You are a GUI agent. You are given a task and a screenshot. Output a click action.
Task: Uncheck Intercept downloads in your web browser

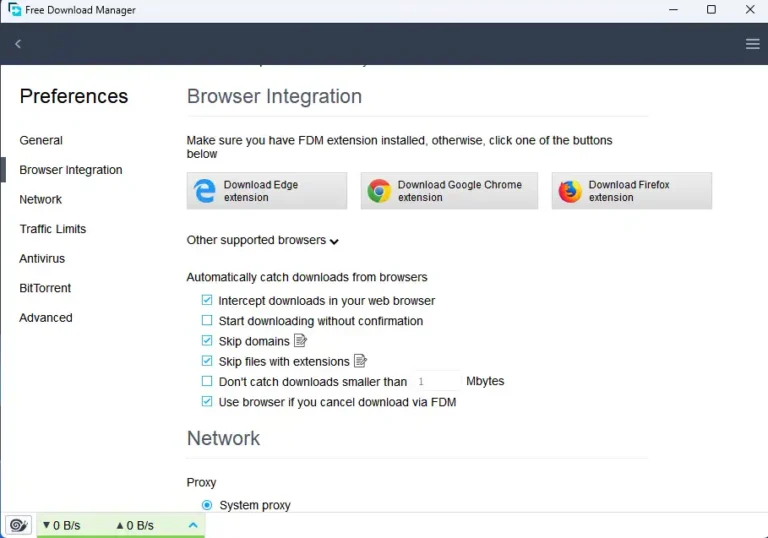click(x=207, y=300)
